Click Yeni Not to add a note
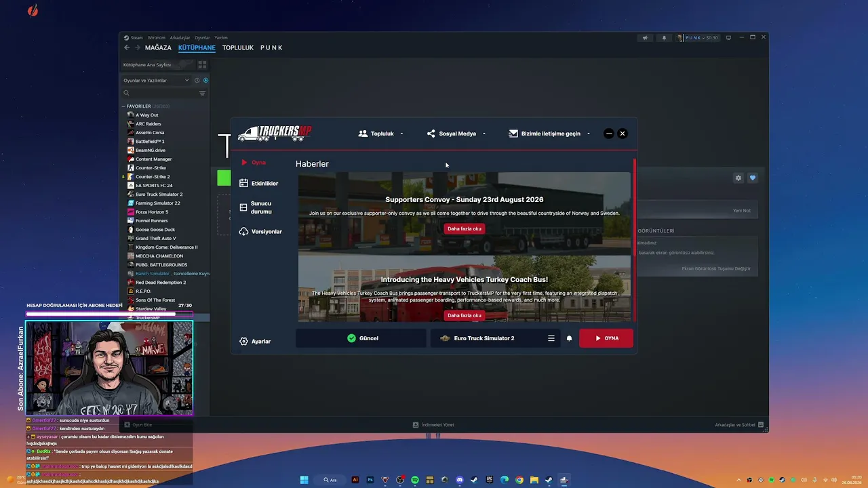The width and height of the screenshot is (868, 488). (x=742, y=211)
